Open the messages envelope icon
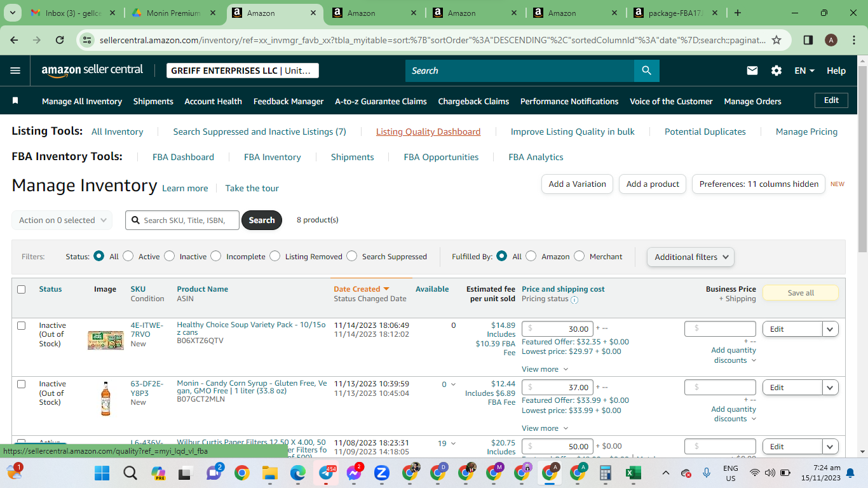 pyautogui.click(x=752, y=71)
